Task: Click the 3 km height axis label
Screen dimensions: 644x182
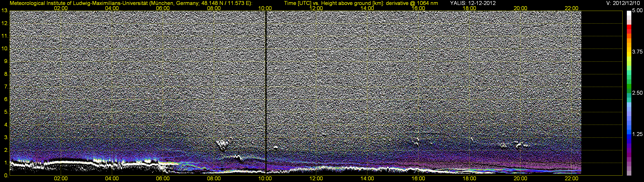Action: coord(6,137)
